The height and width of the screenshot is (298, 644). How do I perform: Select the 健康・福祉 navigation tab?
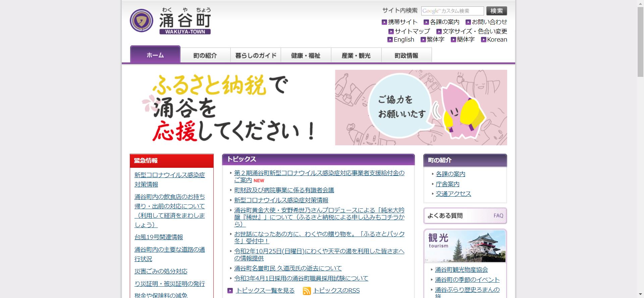306,55
